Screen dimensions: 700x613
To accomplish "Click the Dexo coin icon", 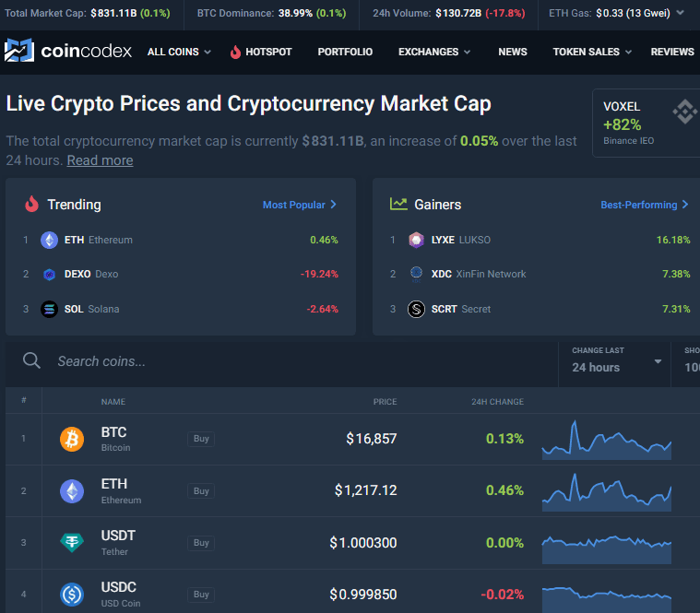I will click(x=49, y=275).
